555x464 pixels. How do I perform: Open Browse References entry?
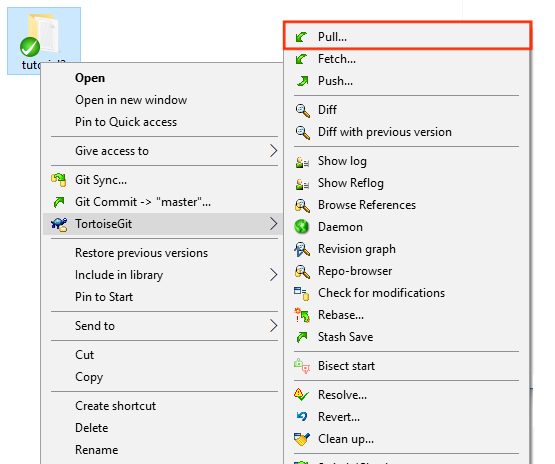tap(408, 205)
